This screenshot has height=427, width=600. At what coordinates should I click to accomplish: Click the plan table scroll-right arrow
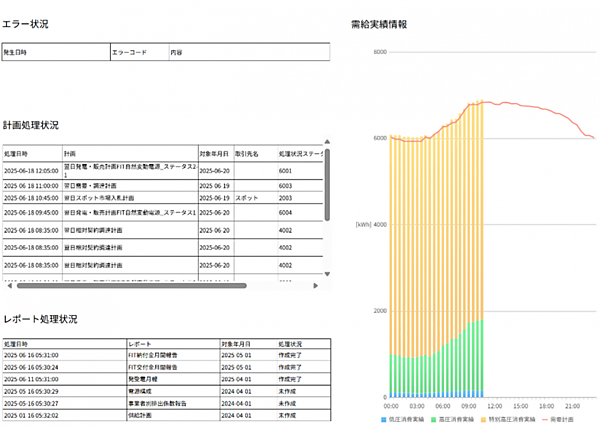coord(316,285)
